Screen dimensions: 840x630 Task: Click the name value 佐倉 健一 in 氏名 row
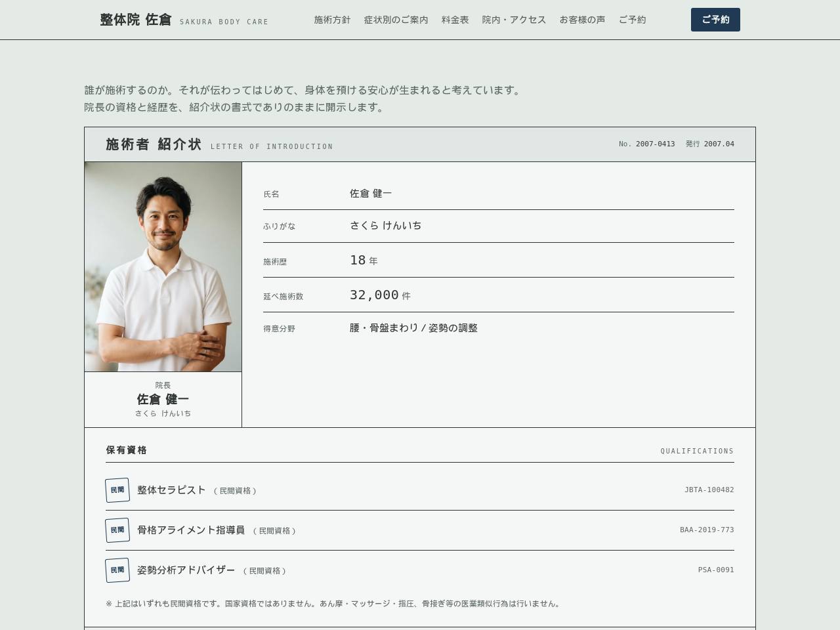tap(371, 194)
